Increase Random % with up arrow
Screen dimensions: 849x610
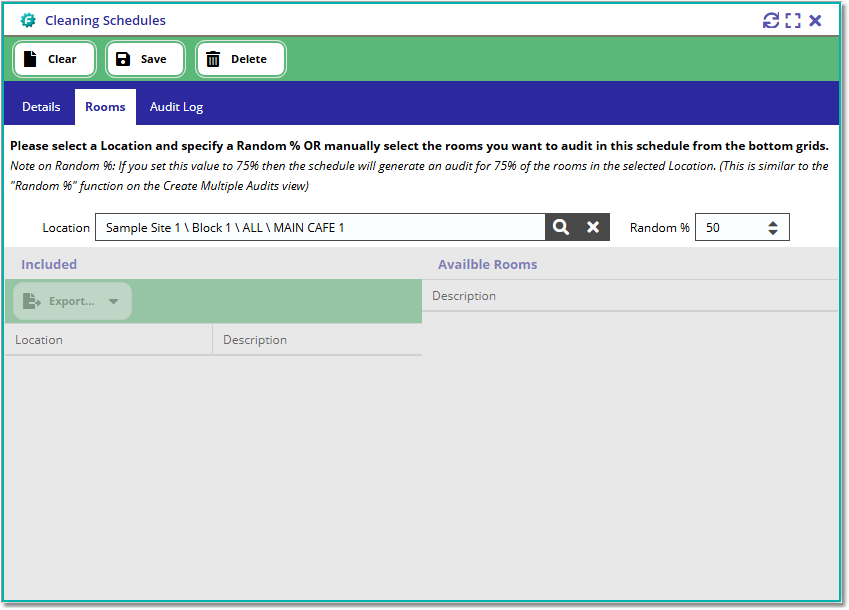(x=773, y=223)
